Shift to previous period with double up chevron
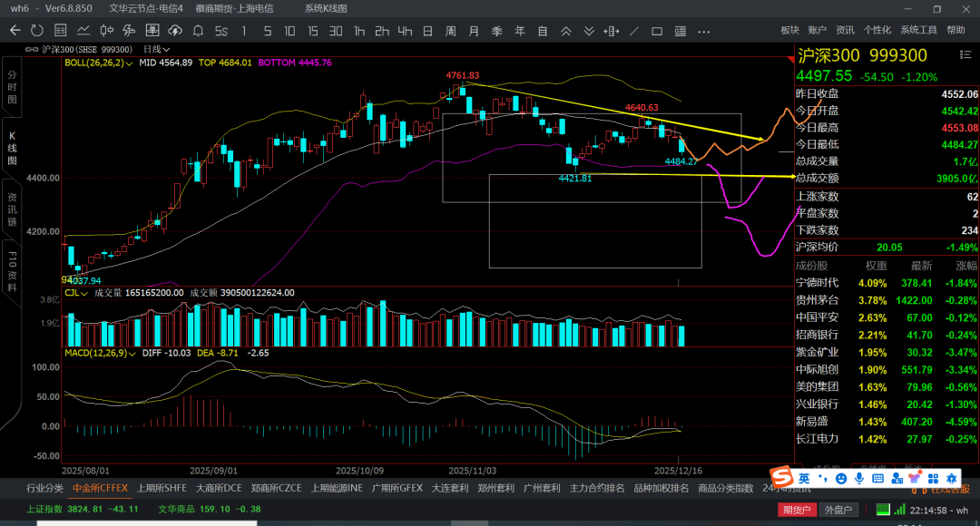980x526 pixels. click(x=565, y=31)
